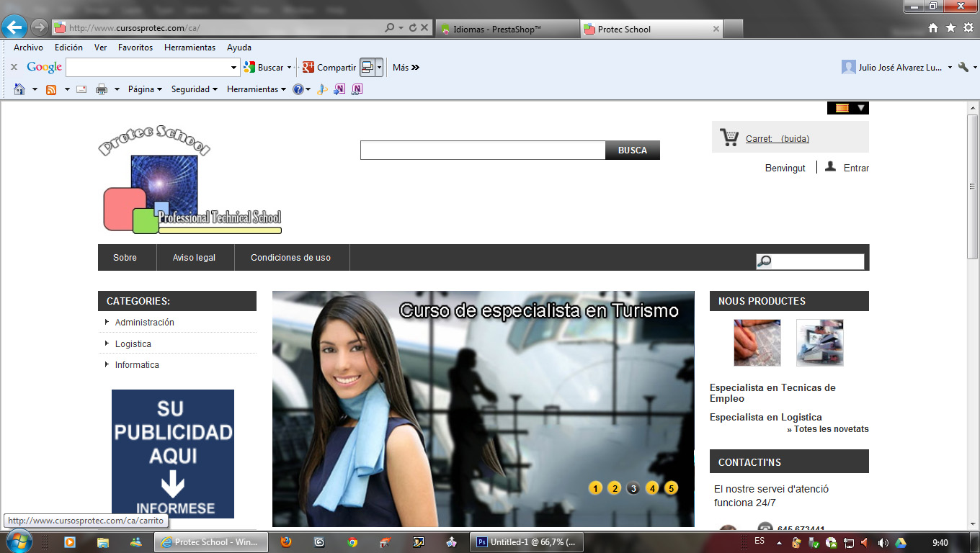Open the Print options dropdown arrow

pyautogui.click(x=115, y=89)
